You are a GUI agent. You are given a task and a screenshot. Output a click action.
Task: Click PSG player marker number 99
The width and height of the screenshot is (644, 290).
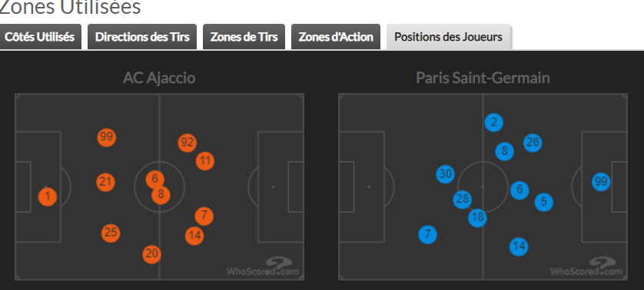pos(601,182)
